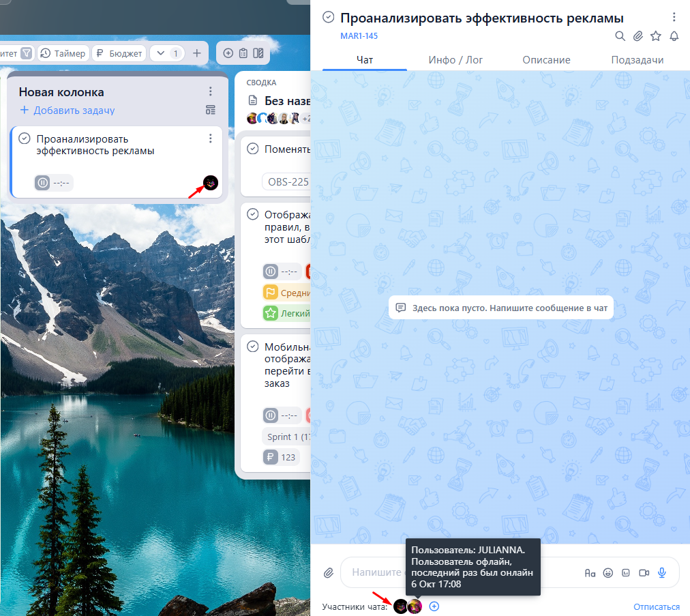Click the split-columns icon in the board toolbar
This screenshot has width=690, height=616.
click(258, 53)
